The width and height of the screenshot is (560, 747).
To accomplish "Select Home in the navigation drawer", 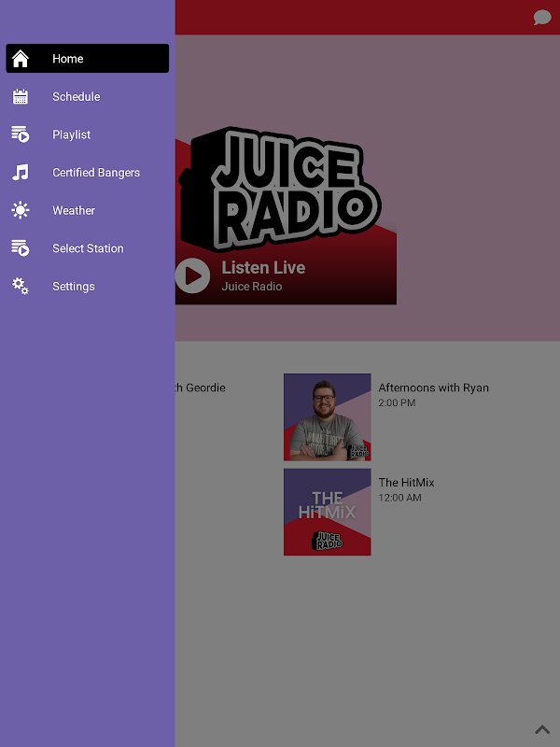I will pos(87,59).
